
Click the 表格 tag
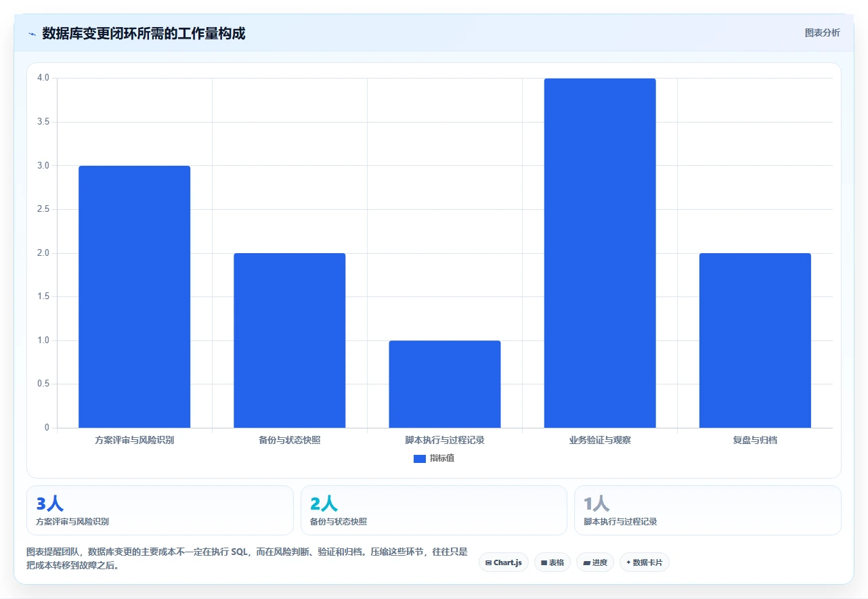point(552,562)
